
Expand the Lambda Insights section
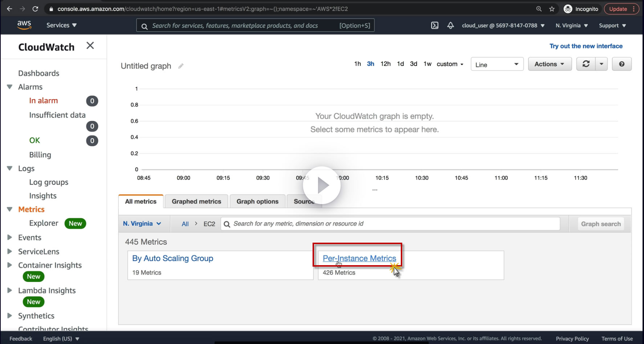(x=9, y=290)
